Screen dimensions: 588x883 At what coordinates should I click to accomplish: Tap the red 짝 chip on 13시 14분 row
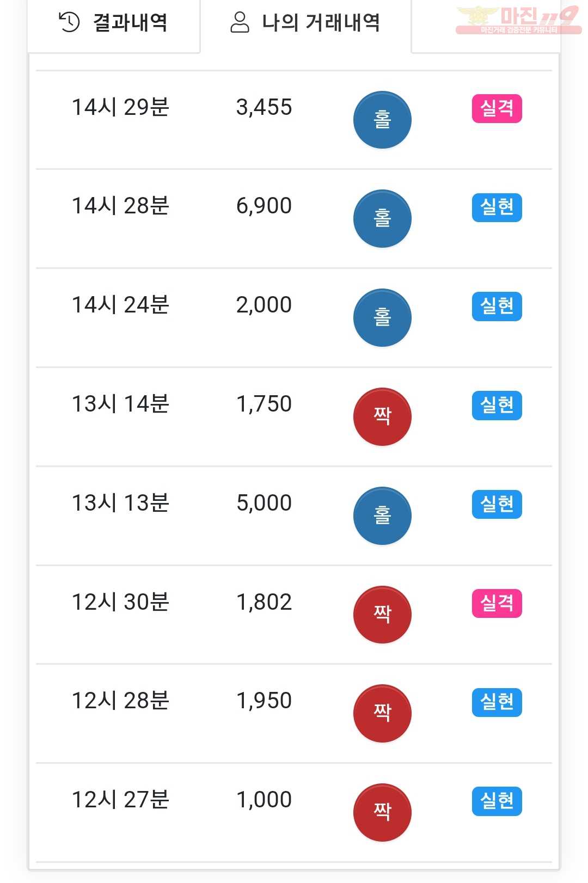pyautogui.click(x=382, y=417)
